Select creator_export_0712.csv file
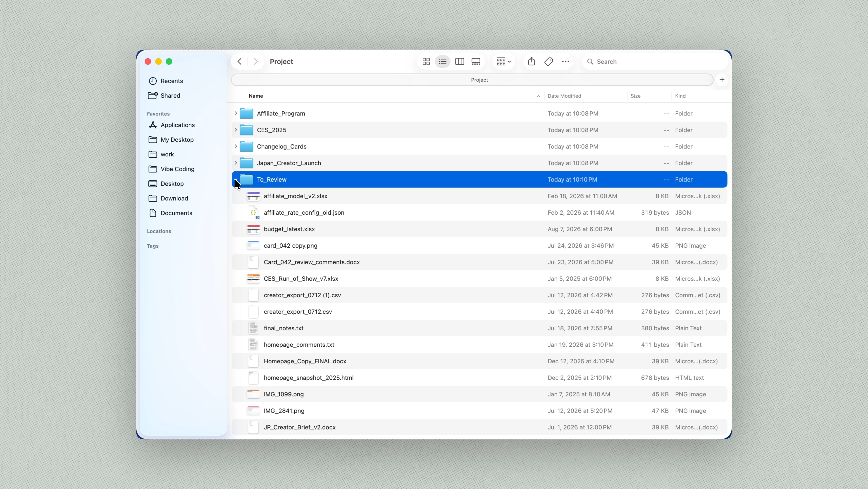 (x=479, y=312)
